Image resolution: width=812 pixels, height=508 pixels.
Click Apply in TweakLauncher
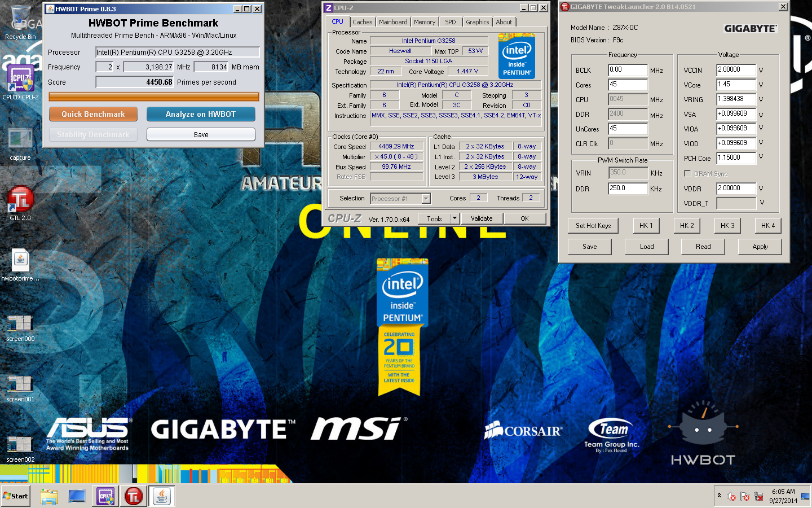point(760,247)
